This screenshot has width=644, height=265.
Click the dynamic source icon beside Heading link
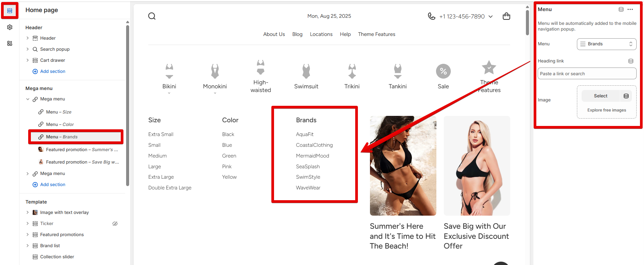click(631, 61)
